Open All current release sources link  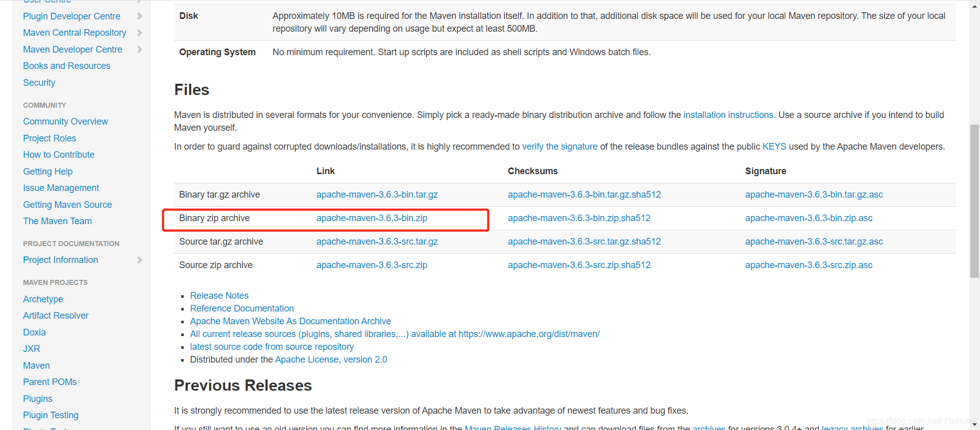click(x=395, y=334)
